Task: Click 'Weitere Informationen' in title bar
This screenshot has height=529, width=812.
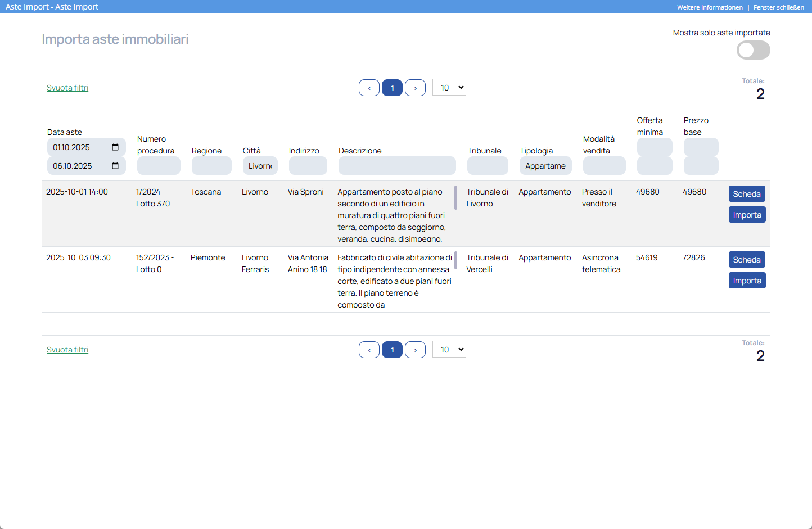Action: click(710, 7)
